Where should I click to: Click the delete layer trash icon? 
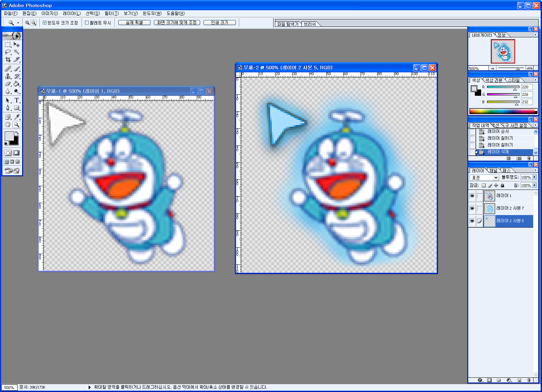point(528,380)
